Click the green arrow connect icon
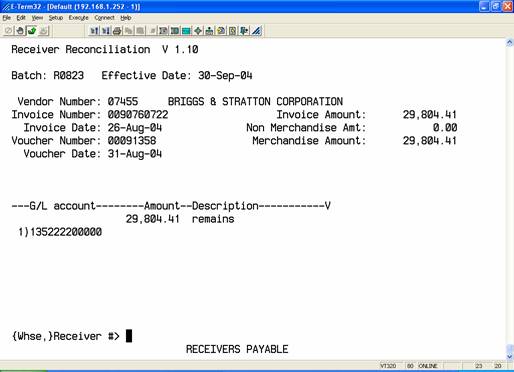The image size is (514, 372). tap(32, 31)
